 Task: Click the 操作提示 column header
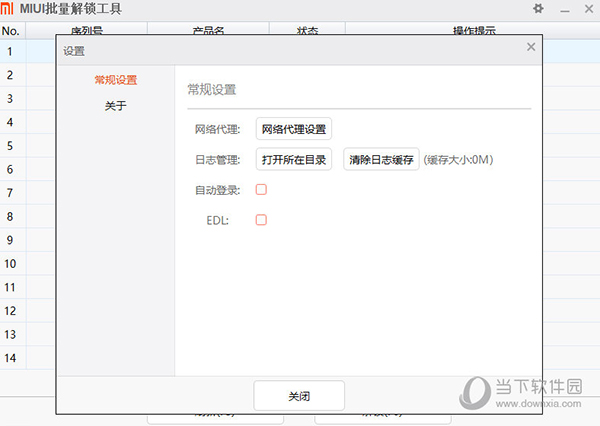click(x=474, y=30)
